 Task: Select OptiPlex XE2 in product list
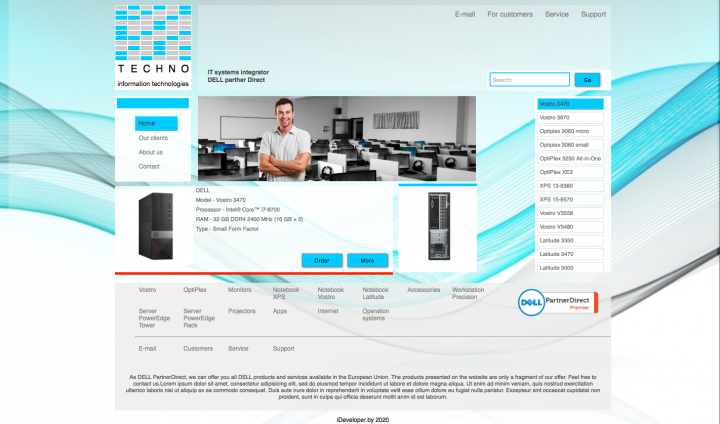[570, 172]
